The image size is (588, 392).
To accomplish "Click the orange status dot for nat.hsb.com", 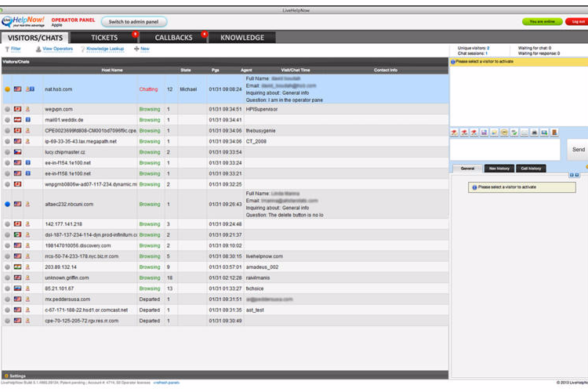I will [x=8, y=89].
